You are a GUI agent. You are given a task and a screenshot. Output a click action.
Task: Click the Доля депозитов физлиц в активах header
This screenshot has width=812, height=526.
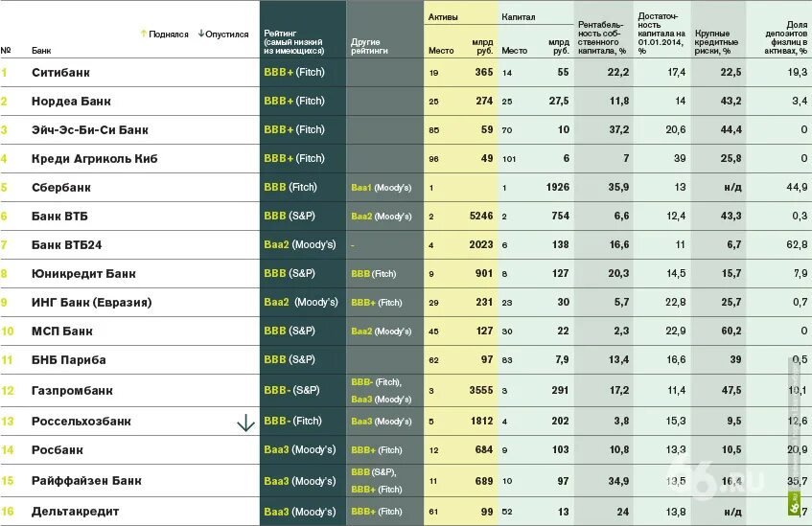click(785, 37)
